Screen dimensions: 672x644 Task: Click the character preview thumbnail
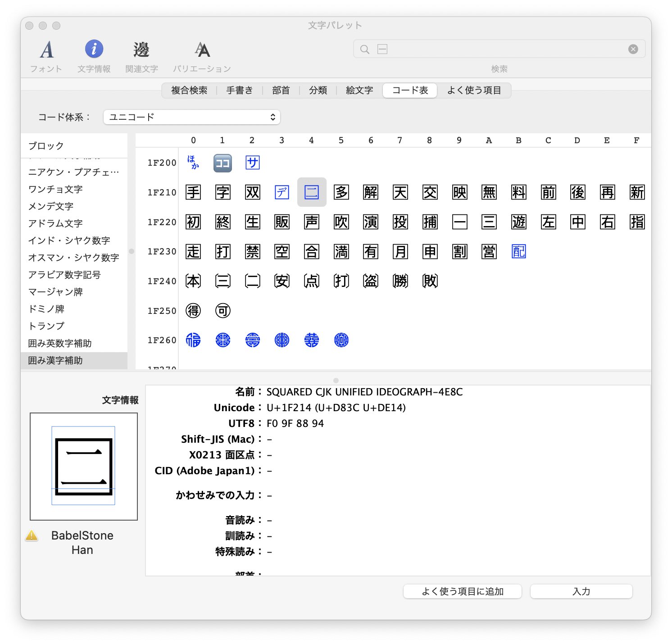[x=84, y=467]
